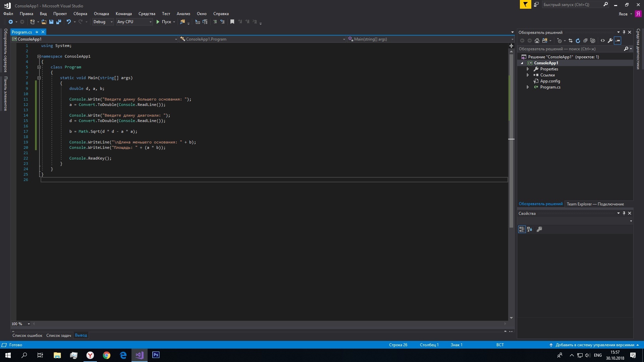Click the Home icon in Solution Explorer
Viewport: 644px width, 362px height.
(537, 41)
